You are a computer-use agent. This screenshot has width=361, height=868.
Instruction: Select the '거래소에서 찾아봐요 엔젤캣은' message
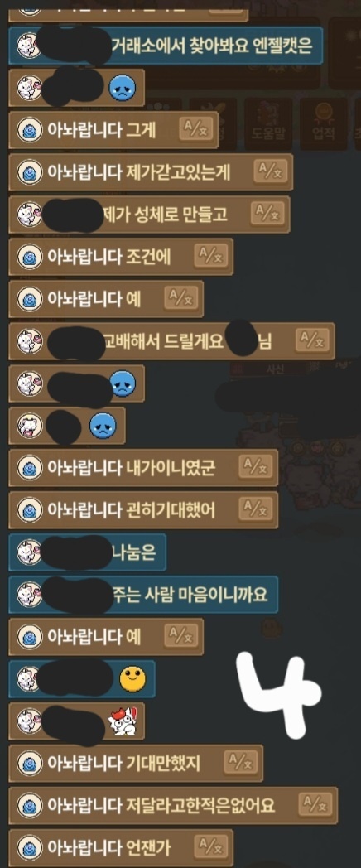166,45
